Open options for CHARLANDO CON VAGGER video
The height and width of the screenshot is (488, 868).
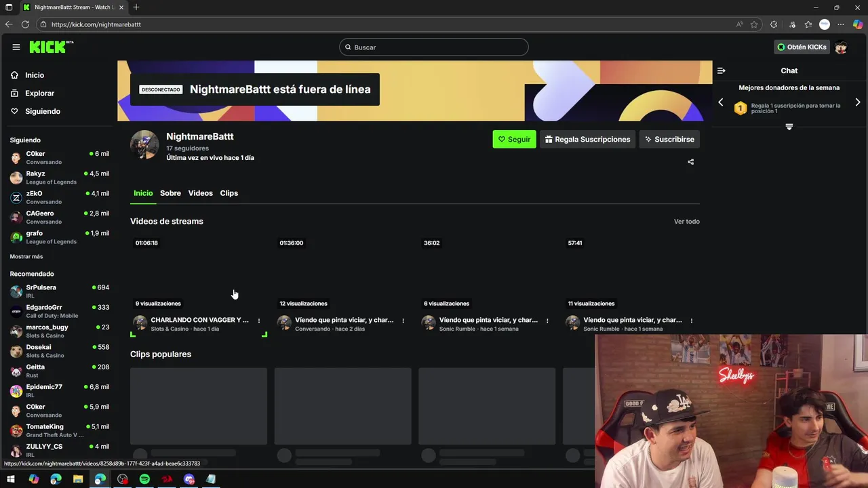tap(258, 321)
